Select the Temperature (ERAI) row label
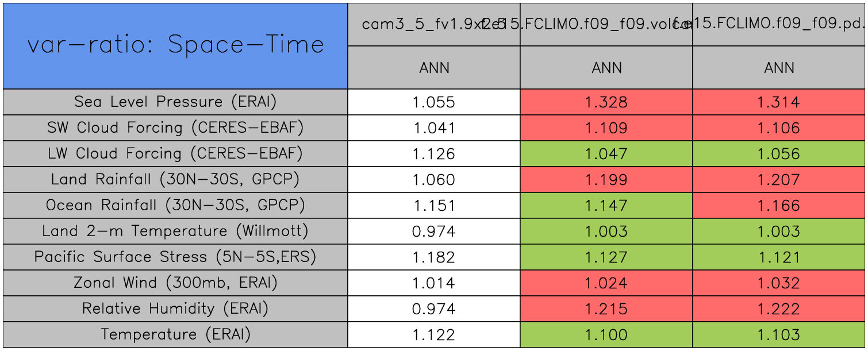 coord(175,334)
